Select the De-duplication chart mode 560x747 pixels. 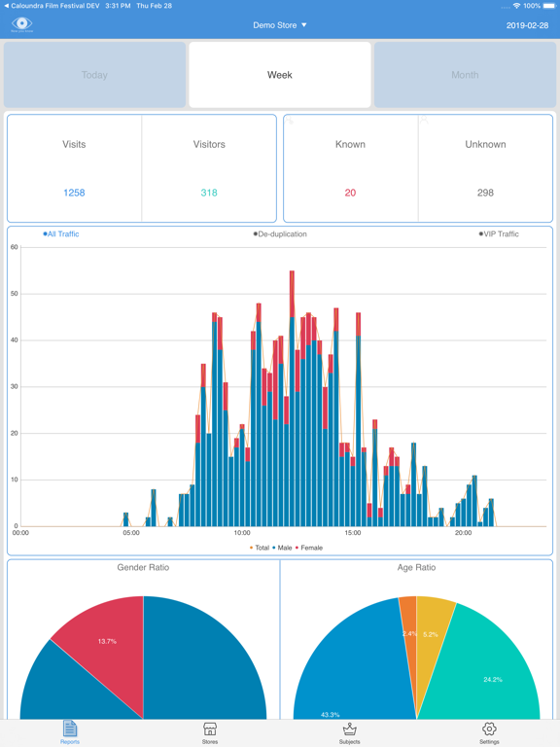pyautogui.click(x=280, y=233)
